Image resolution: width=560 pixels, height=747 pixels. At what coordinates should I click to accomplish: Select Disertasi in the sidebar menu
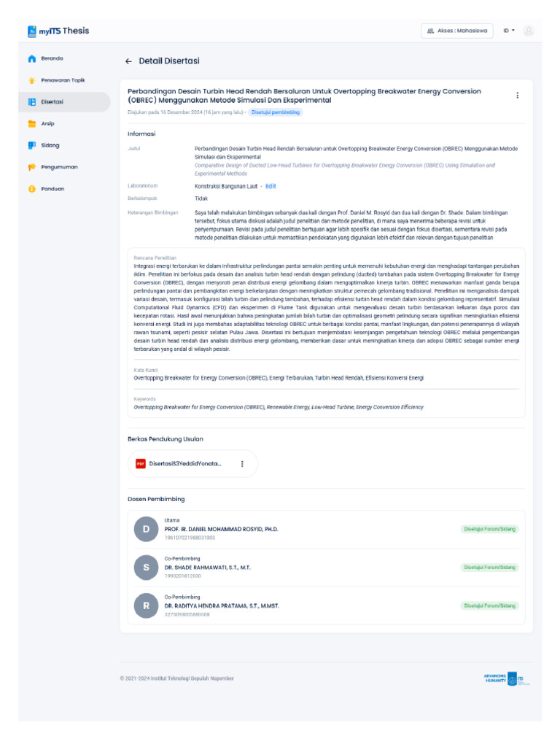click(52, 102)
